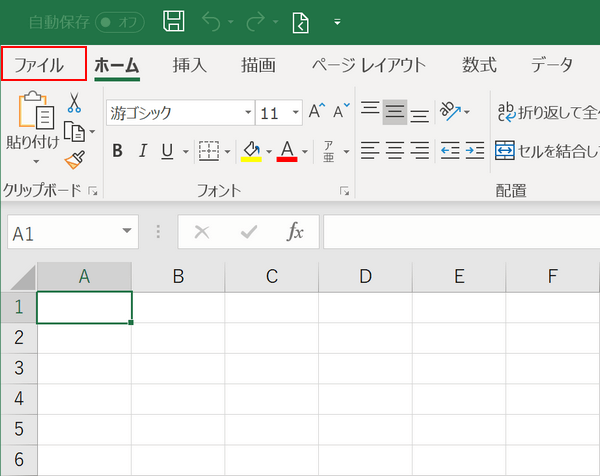Click the セルを結合 merge cells button
Viewport: 600px width, 476px height.
coord(547,151)
